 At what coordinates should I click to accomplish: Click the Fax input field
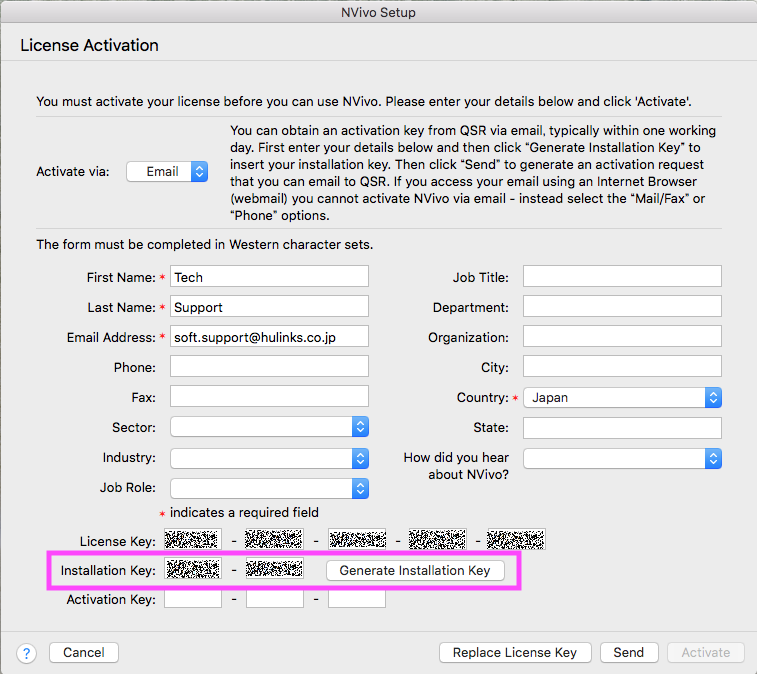coord(269,396)
